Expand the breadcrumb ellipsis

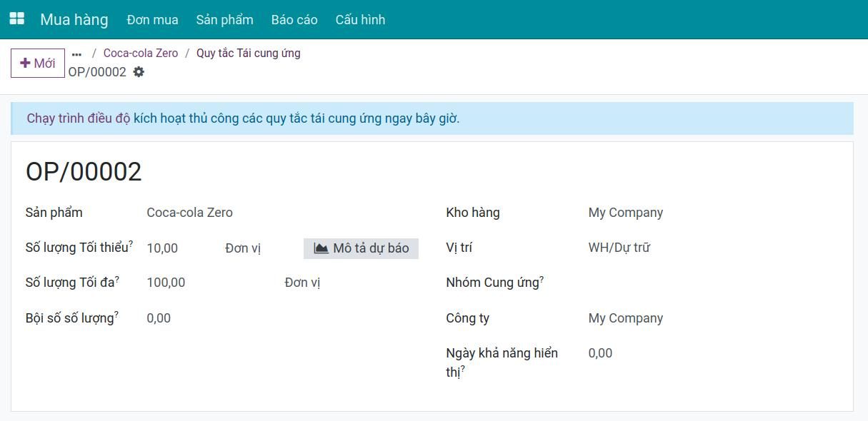coord(76,54)
